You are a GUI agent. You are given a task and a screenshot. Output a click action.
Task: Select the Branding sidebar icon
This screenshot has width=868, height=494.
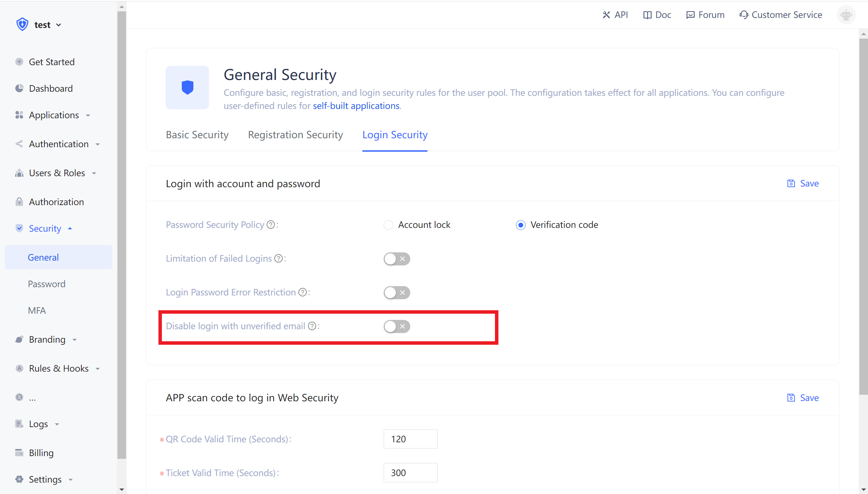click(x=19, y=339)
